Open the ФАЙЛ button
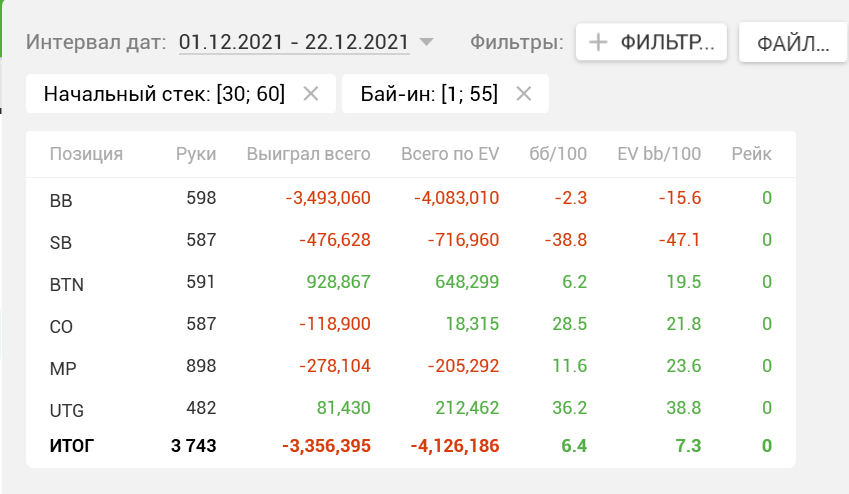 click(x=793, y=43)
